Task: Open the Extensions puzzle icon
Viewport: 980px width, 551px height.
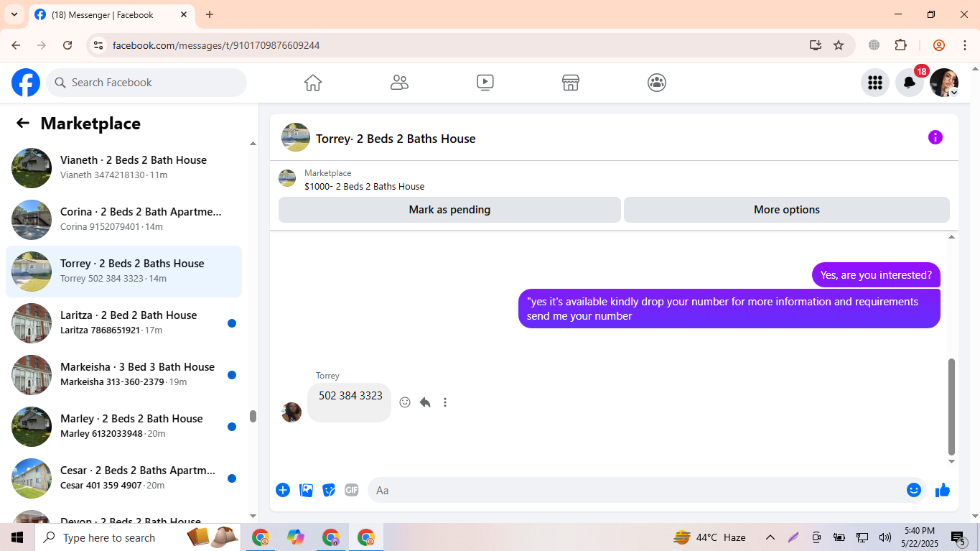Action: click(900, 45)
